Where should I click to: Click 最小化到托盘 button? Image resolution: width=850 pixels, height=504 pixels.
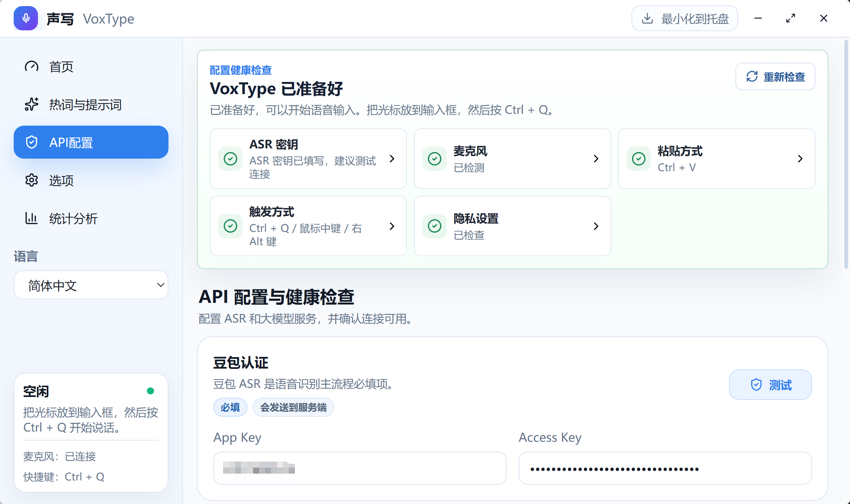[685, 18]
